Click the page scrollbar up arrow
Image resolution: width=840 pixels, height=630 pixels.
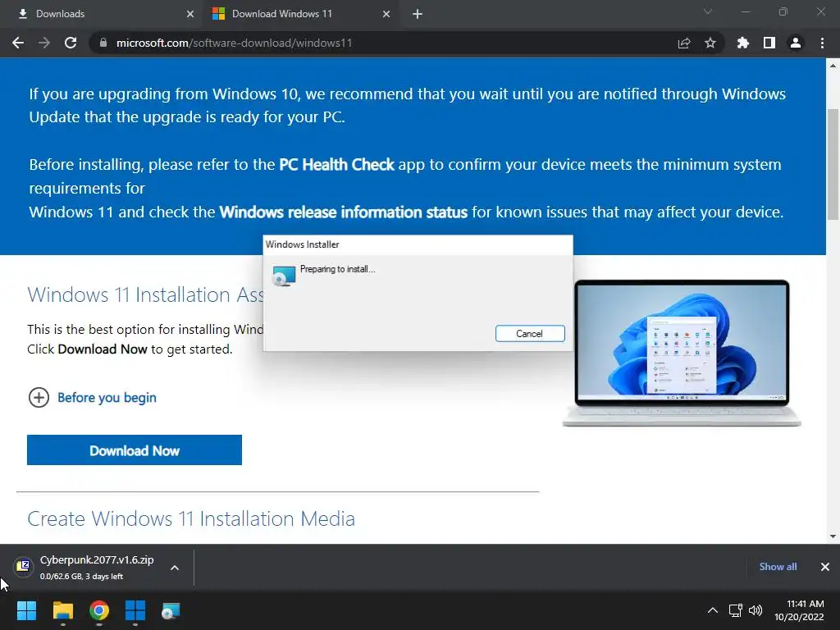(833, 66)
